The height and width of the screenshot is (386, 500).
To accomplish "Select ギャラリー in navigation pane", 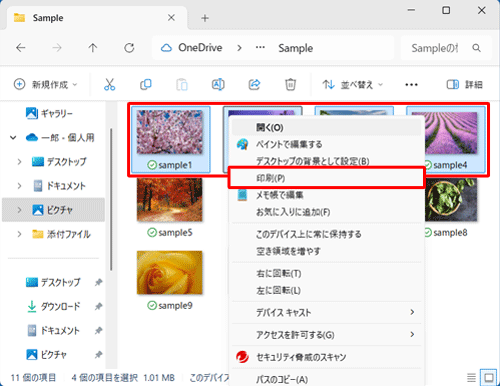I will pyautogui.click(x=56, y=113).
